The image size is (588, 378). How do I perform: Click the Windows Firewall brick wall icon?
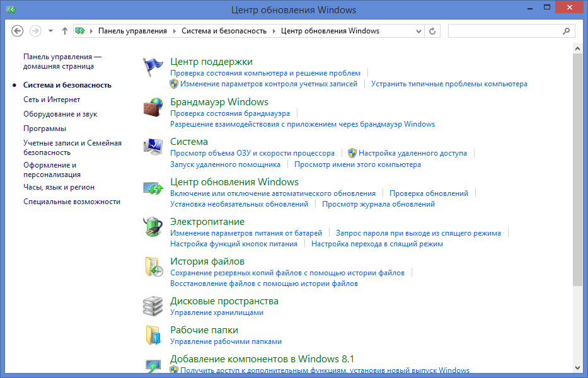[x=153, y=107]
